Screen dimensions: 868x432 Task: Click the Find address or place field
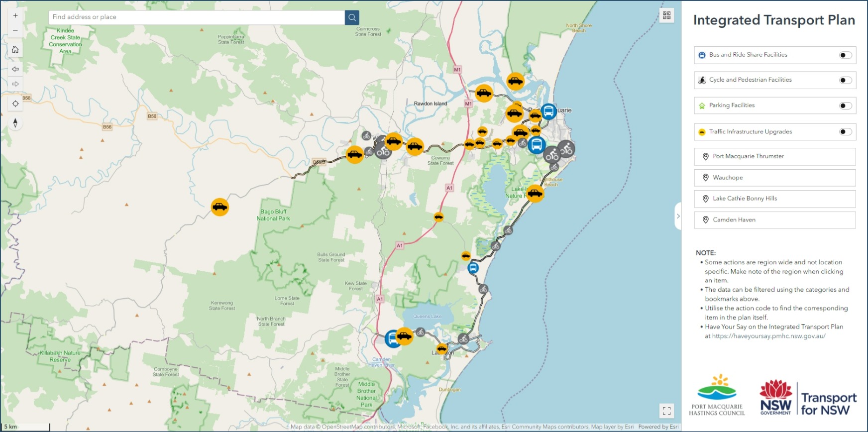pyautogui.click(x=197, y=17)
